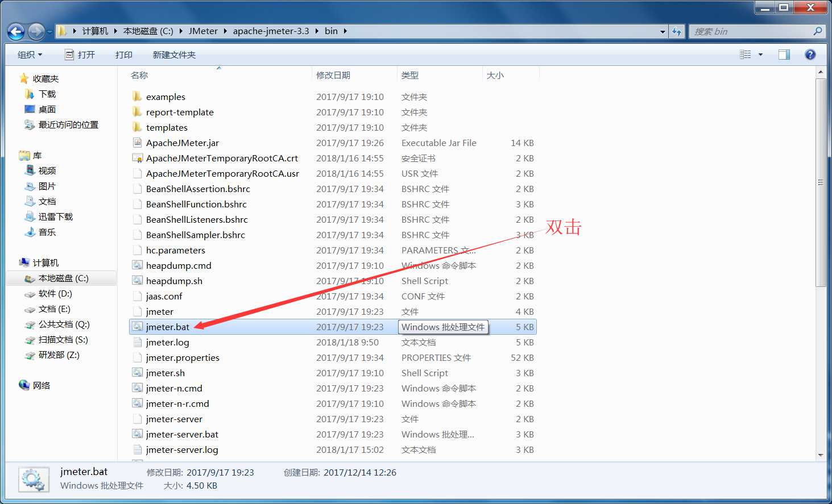Sort by 名称 column header
Screen dimensions: 832x504
139,75
